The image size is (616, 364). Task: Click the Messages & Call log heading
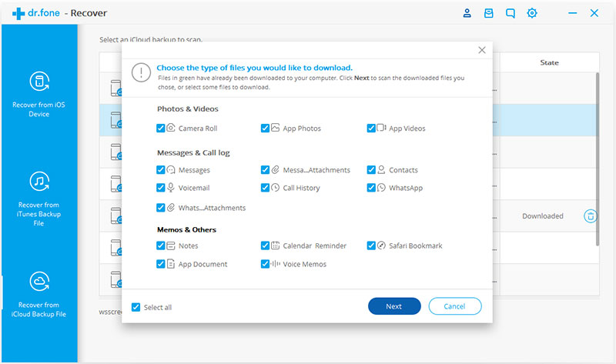point(193,152)
